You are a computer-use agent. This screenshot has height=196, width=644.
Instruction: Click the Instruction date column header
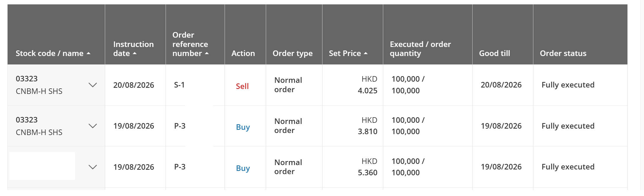pos(133,49)
